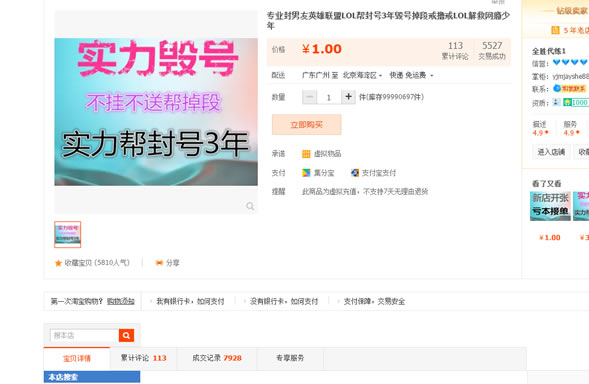
Task: Click the orange search icon button in shop search
Action: point(126,335)
